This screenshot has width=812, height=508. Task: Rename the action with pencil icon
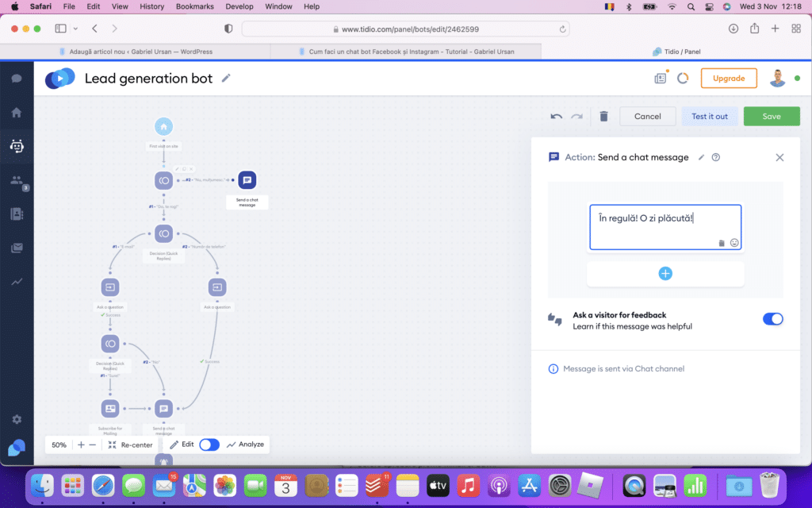click(701, 157)
